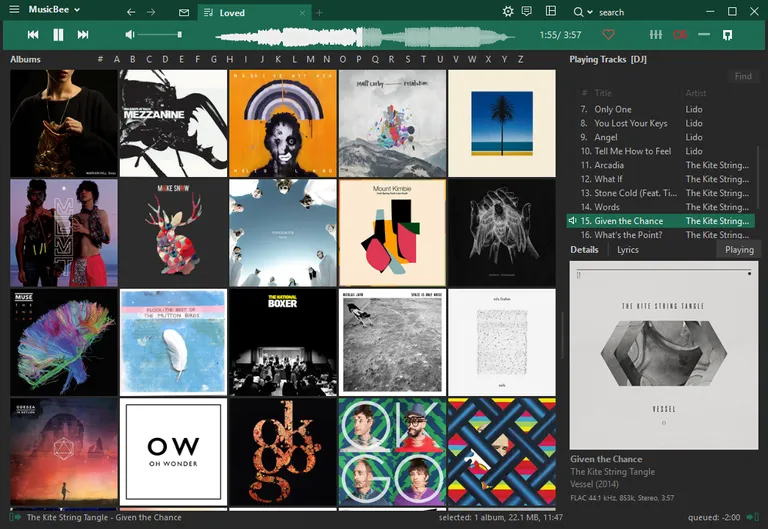
Task: Skip to the previous track
Action: coord(33,35)
